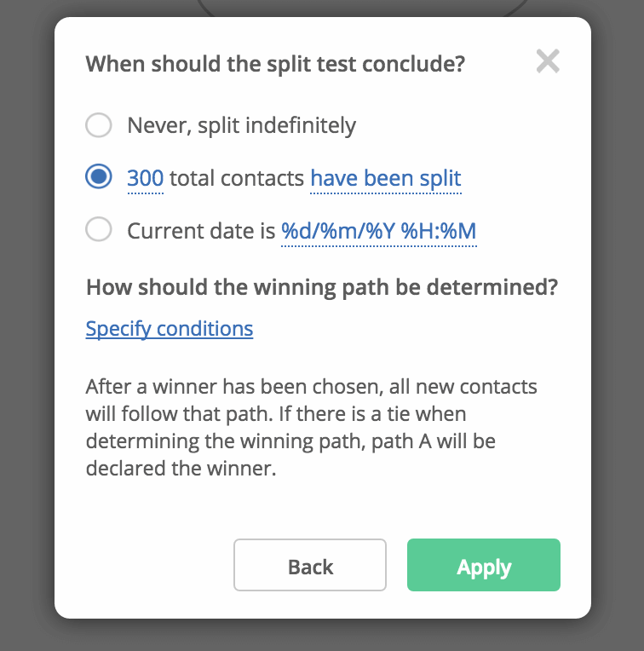Open the Specify conditions link
The image size is (644, 651).
click(x=170, y=329)
